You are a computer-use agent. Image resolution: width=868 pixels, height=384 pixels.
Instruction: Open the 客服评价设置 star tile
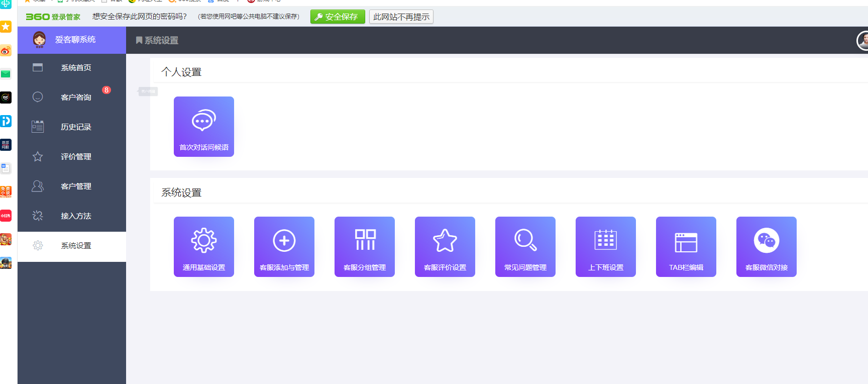coord(445,247)
